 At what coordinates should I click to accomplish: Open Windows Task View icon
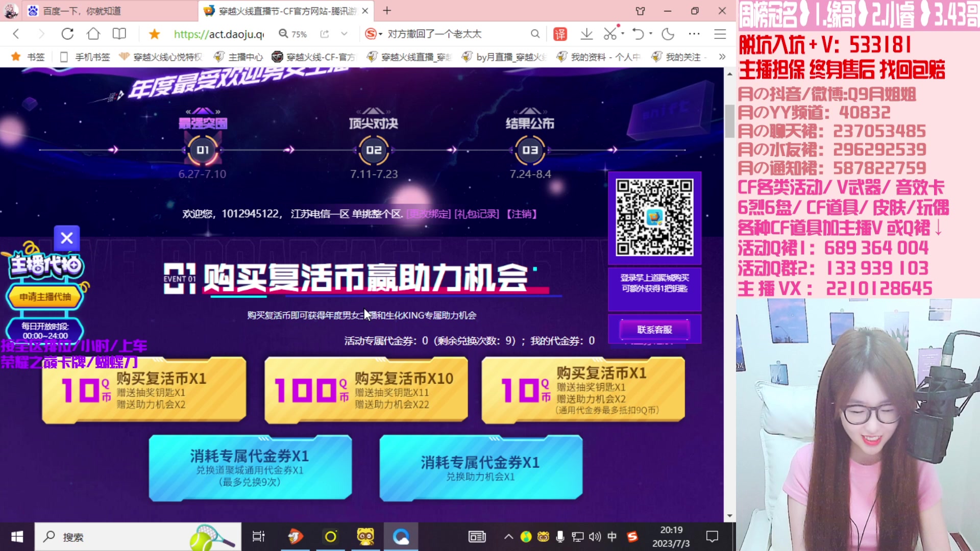click(x=258, y=537)
